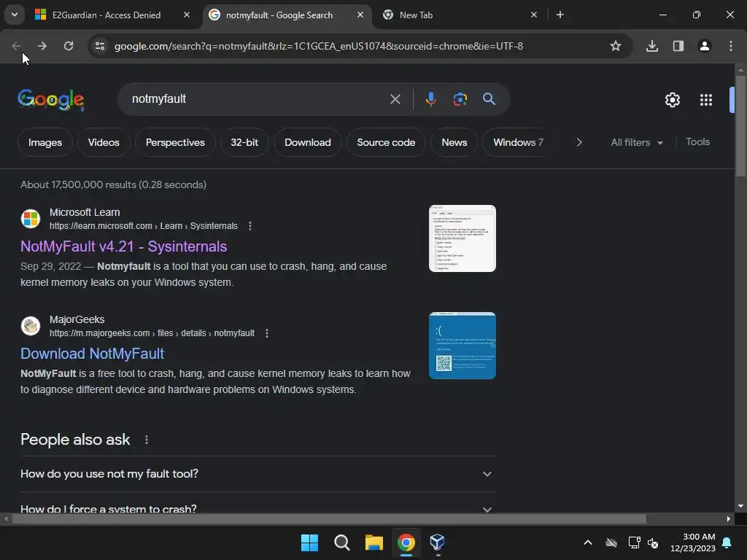Viewport: 747px width, 560px height.
Task: Open File Explorer from taskbar
Action: tap(374, 542)
